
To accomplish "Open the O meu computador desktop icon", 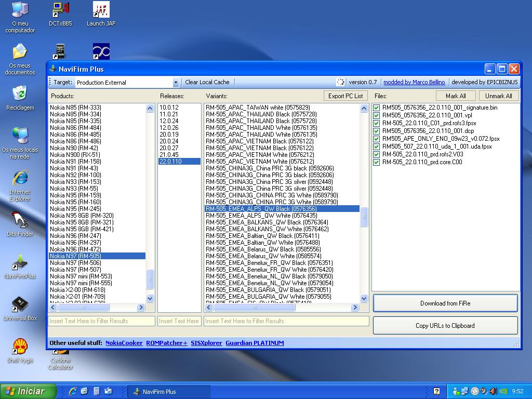I will click(x=20, y=17).
